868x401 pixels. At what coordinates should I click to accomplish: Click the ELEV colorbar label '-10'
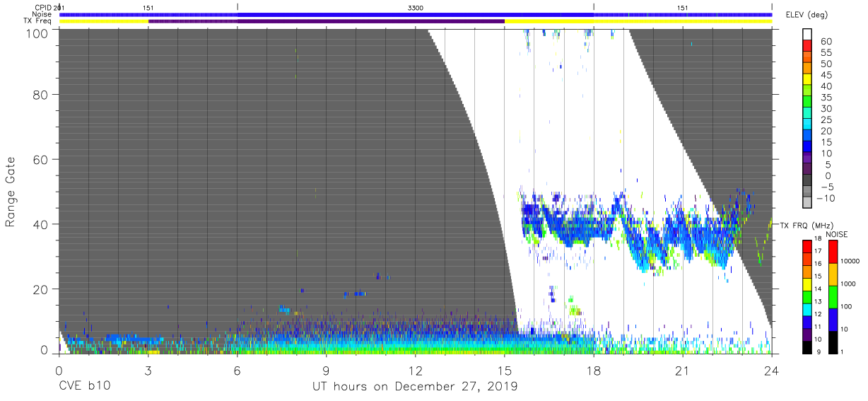pyautogui.click(x=825, y=198)
